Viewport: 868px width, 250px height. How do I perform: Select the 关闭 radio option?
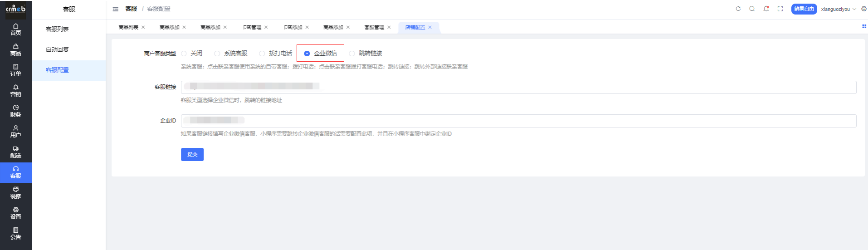pos(184,54)
